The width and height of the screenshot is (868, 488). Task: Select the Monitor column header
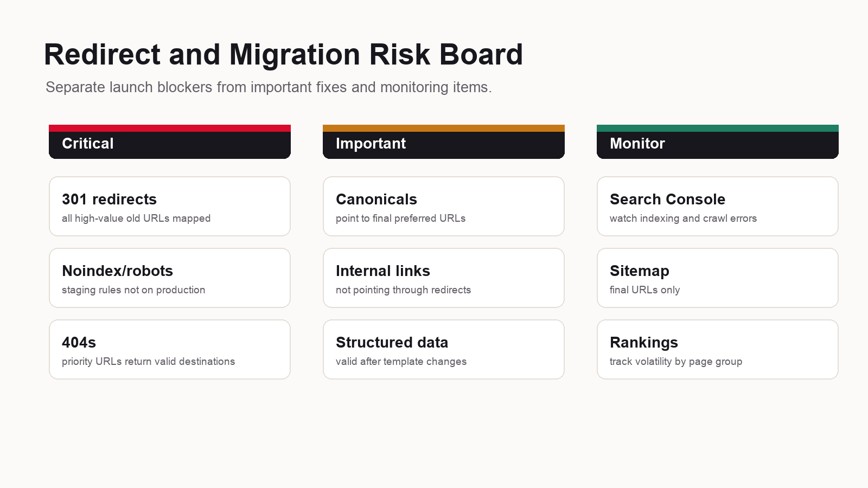[718, 142]
